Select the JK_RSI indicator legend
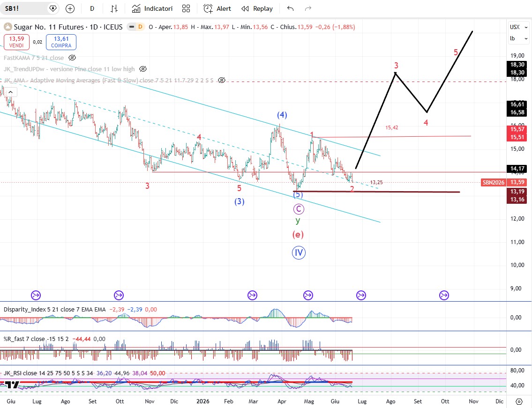 [48, 373]
